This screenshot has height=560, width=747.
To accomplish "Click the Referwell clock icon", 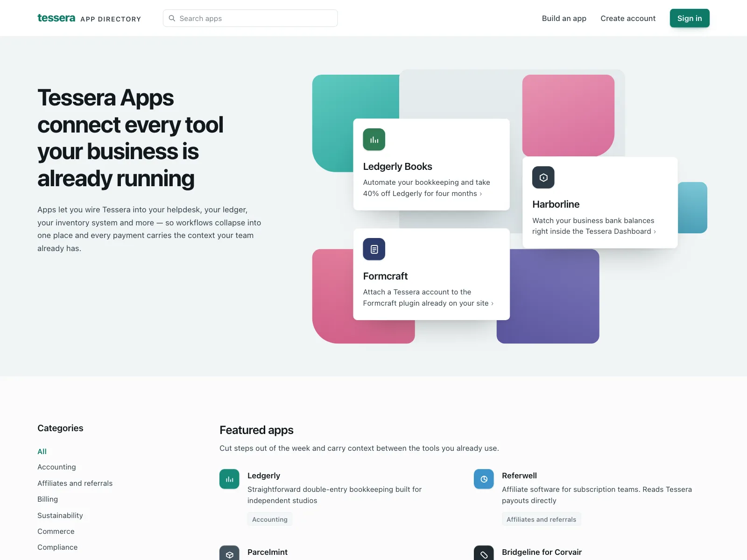I will [x=484, y=479].
